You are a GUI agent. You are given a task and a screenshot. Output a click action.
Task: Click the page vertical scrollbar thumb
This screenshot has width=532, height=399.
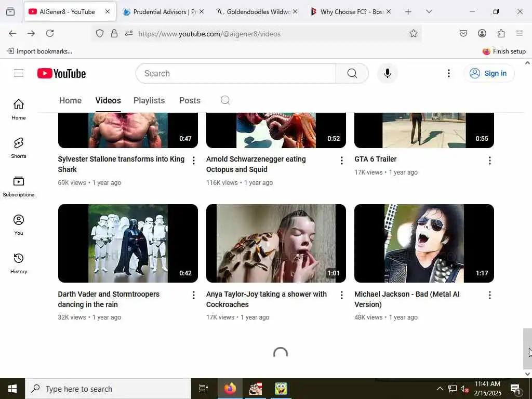(x=527, y=349)
